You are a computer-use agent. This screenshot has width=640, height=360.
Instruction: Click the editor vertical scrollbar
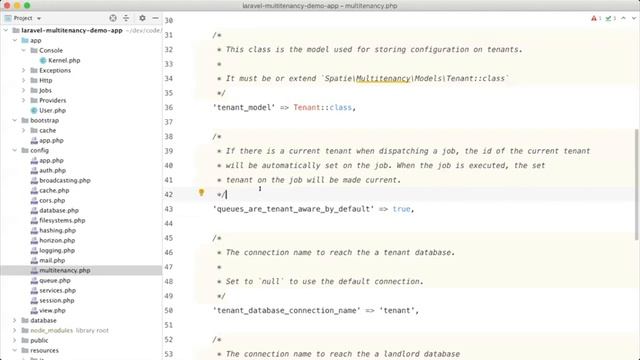click(636, 184)
